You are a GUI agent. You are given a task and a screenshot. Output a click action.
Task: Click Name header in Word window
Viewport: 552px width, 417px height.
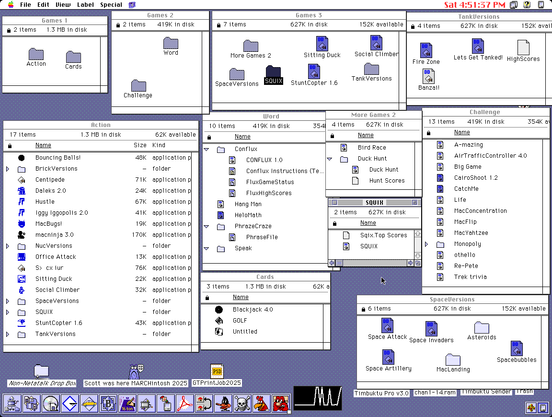pyautogui.click(x=243, y=137)
